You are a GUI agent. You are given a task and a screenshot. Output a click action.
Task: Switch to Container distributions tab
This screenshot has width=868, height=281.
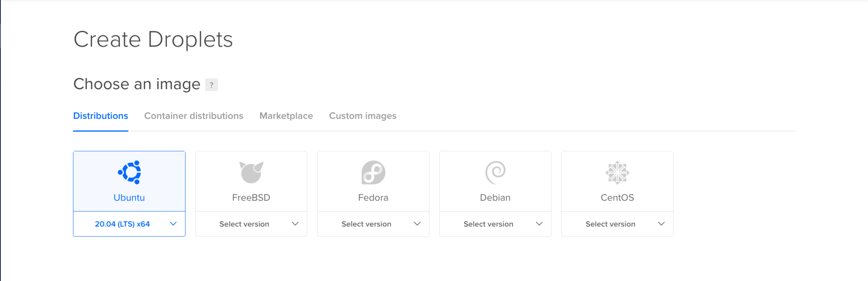(x=194, y=116)
